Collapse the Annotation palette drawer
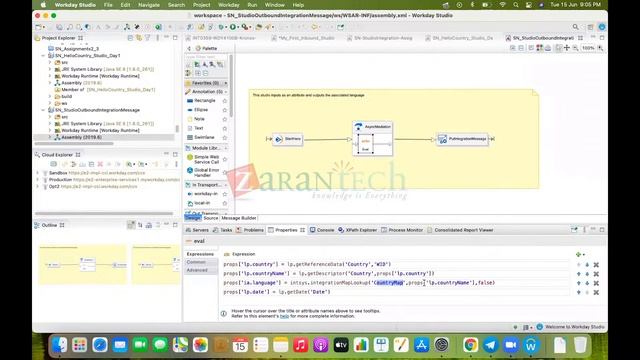This screenshot has width=640, height=360. point(207,92)
